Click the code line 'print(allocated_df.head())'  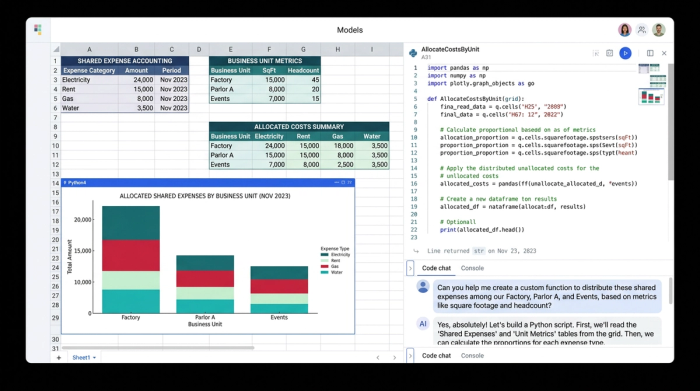point(482,230)
